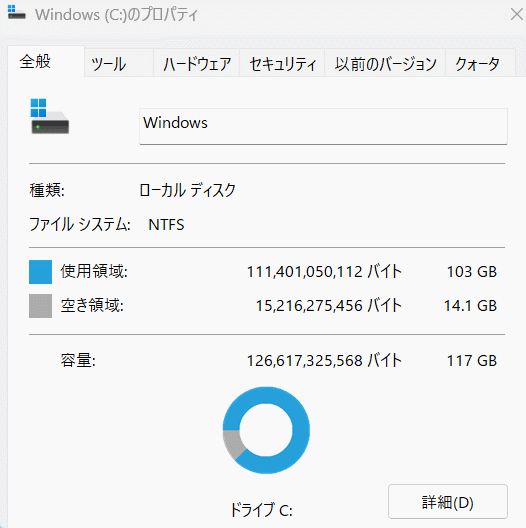Click the 詳細(D) button

[448, 502]
